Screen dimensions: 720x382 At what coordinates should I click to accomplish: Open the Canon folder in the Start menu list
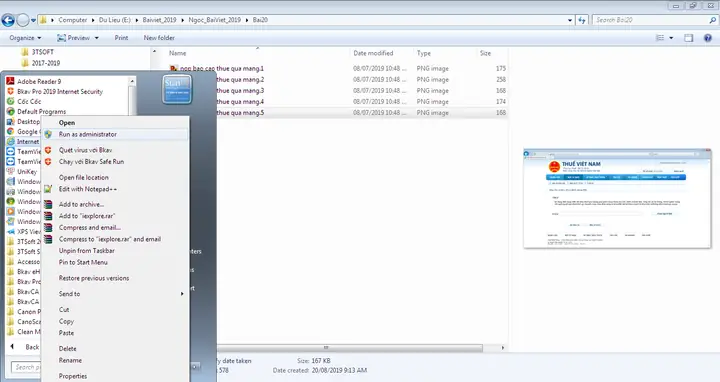pyautogui.click(x=24, y=312)
